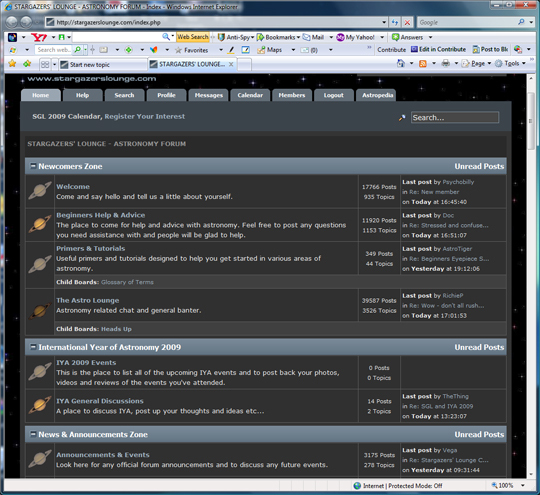Screen dimensions: 540x495
Task: Open The Astro Lounge board
Action: [x=87, y=300]
